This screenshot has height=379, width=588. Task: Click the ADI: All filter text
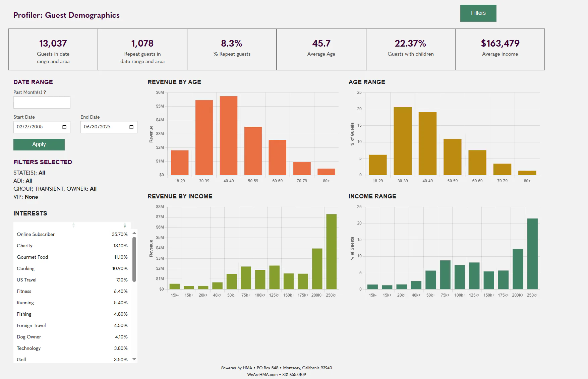(23, 181)
